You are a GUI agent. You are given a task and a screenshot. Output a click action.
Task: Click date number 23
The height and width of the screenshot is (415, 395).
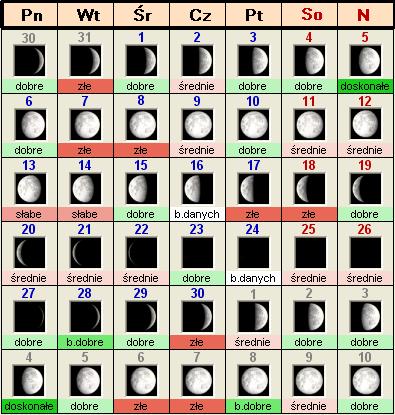(197, 229)
